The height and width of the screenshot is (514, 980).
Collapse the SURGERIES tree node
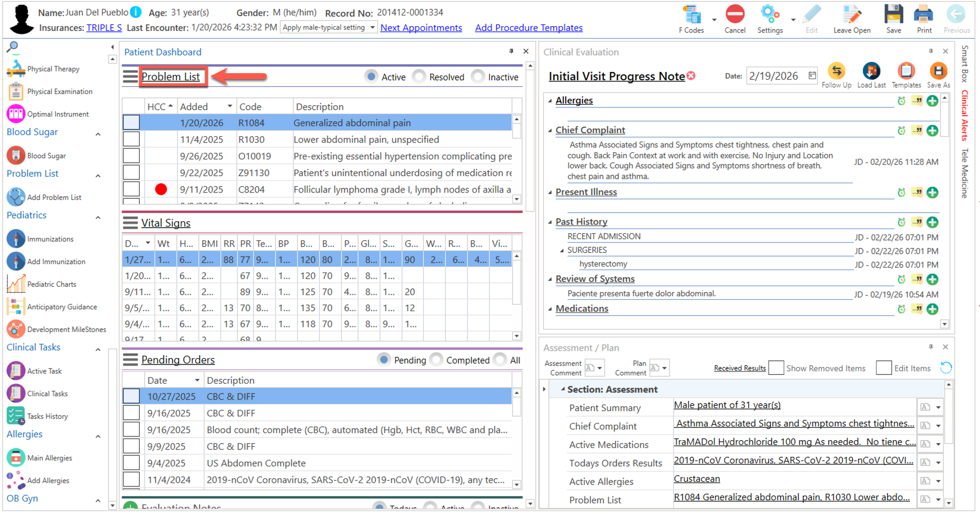562,250
